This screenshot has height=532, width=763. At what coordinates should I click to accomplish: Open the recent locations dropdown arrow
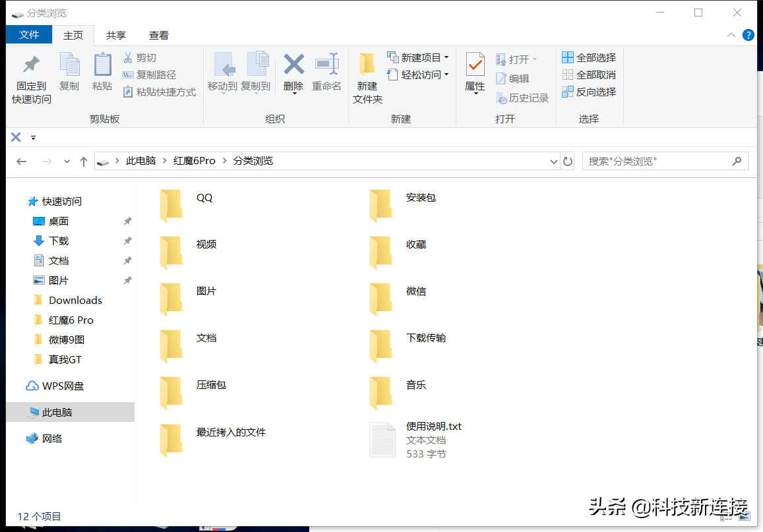(x=67, y=162)
